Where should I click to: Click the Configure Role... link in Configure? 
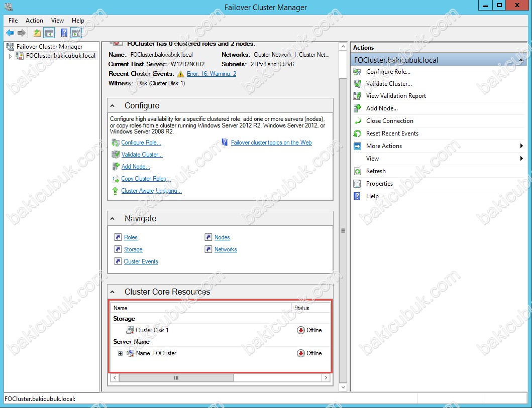pos(141,143)
